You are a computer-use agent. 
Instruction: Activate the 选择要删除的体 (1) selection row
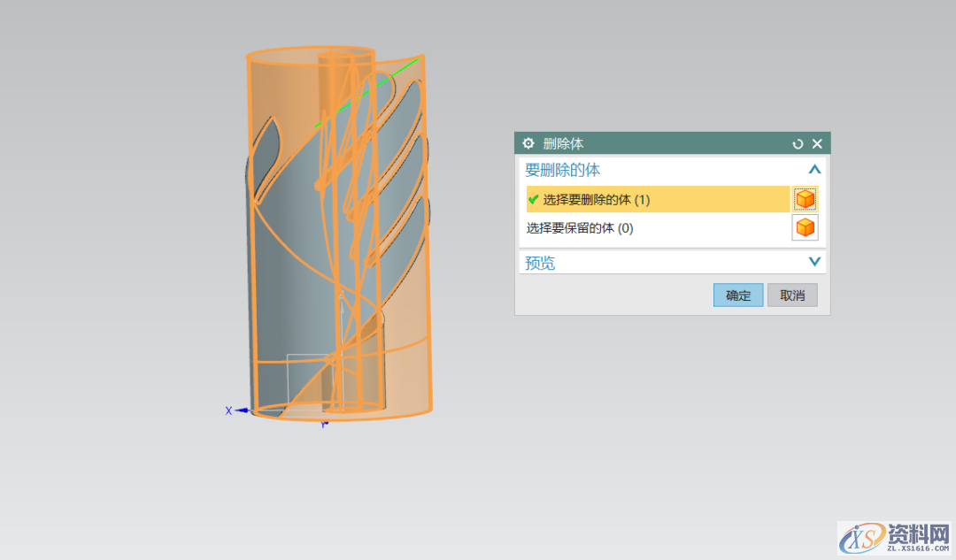pyautogui.click(x=655, y=199)
